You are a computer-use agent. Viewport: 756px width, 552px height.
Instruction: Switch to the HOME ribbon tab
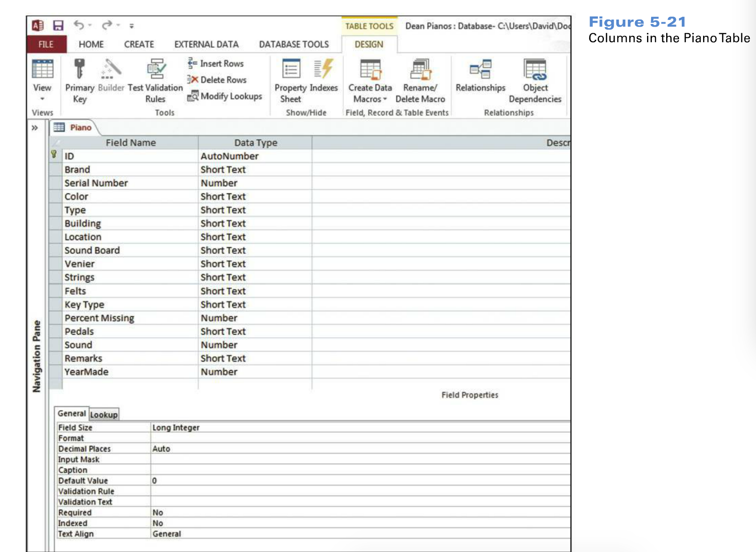(91, 44)
